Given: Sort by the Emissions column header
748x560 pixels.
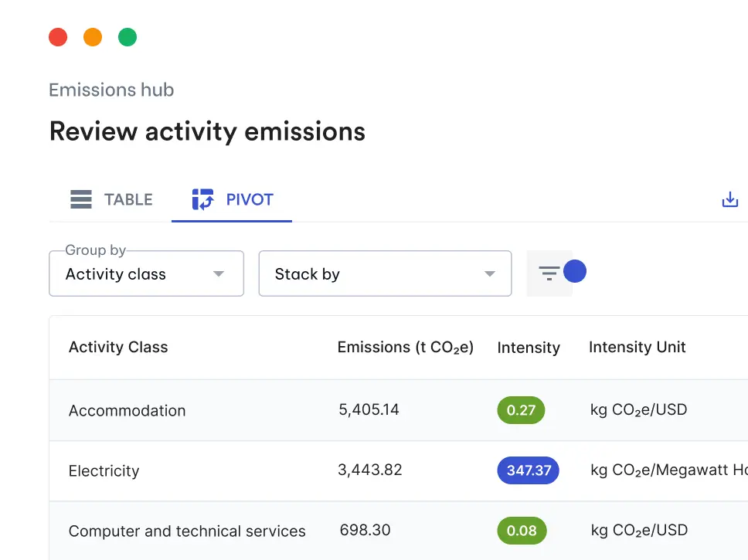Looking at the screenshot, I should click(405, 347).
